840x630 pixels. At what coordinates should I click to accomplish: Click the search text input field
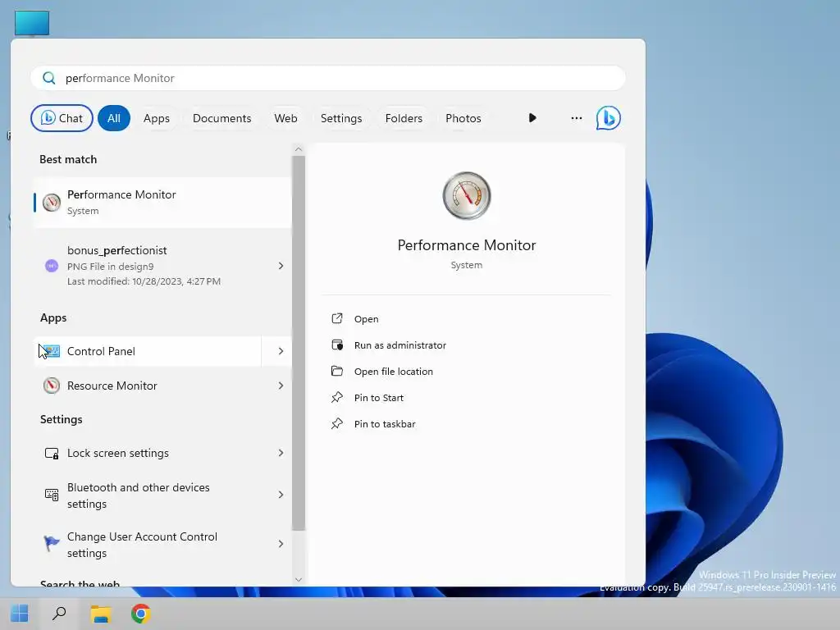point(328,78)
